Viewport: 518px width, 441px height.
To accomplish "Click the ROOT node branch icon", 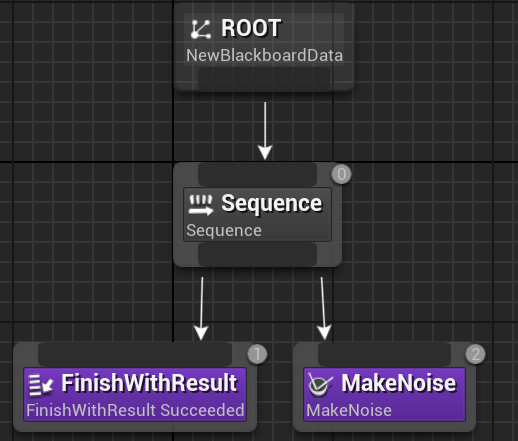I will pyautogui.click(x=201, y=29).
